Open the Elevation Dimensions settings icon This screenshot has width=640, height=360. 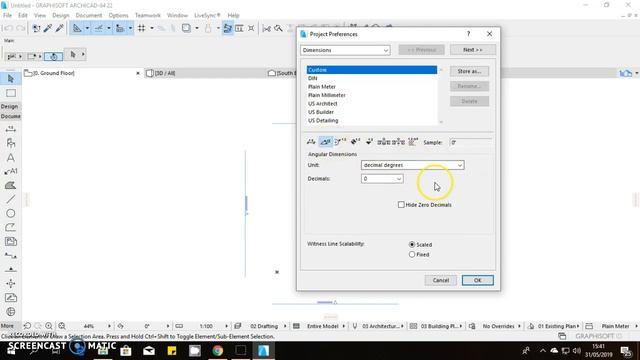[x=369, y=142]
